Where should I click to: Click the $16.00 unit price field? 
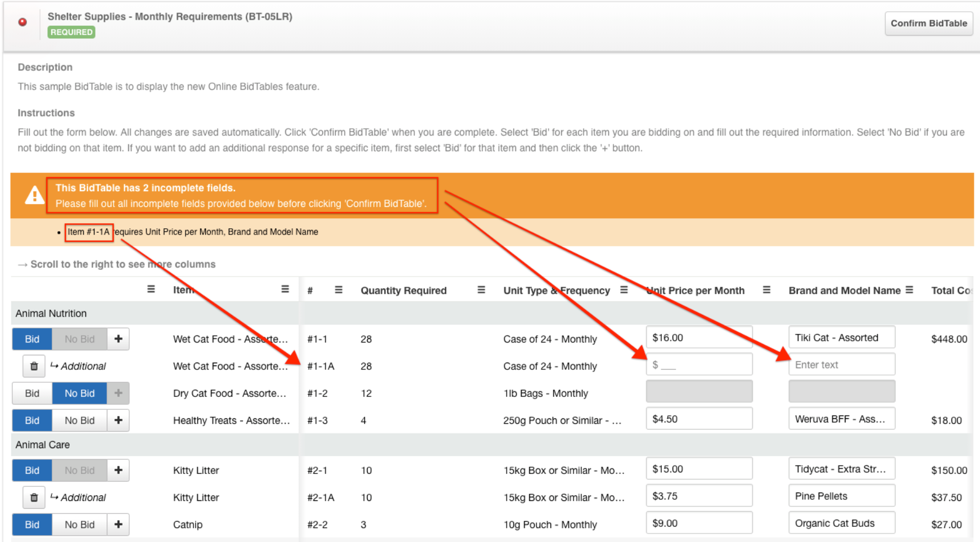(699, 337)
